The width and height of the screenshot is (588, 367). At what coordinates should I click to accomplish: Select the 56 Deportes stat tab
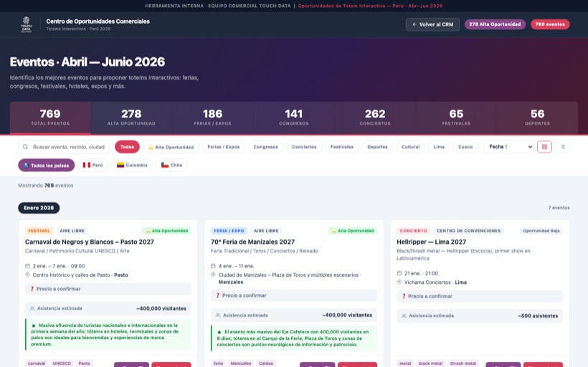[537, 118]
